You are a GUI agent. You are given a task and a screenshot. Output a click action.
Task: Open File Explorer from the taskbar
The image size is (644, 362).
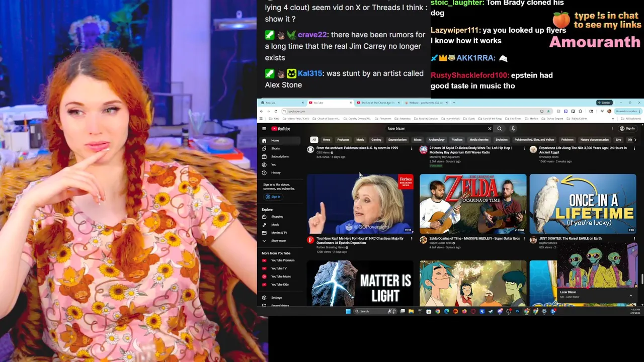[x=411, y=311]
